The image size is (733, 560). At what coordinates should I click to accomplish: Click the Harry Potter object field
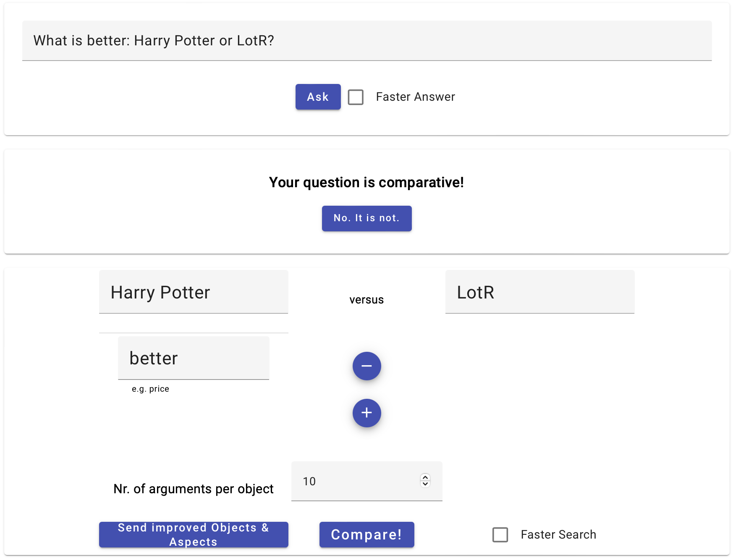[x=194, y=292]
